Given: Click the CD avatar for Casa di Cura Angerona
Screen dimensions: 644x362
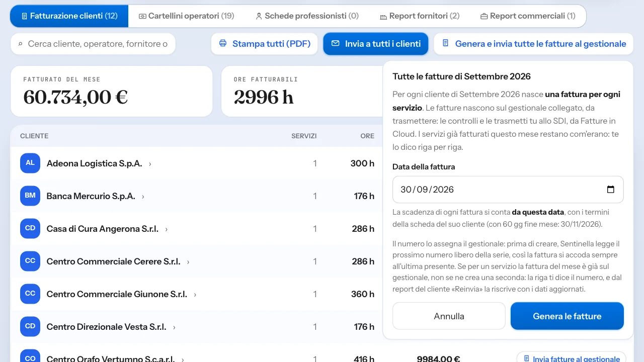Looking at the screenshot, I should (x=30, y=229).
